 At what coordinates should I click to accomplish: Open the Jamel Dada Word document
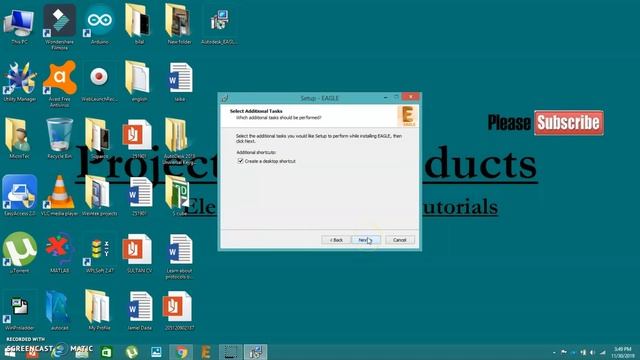click(139, 310)
